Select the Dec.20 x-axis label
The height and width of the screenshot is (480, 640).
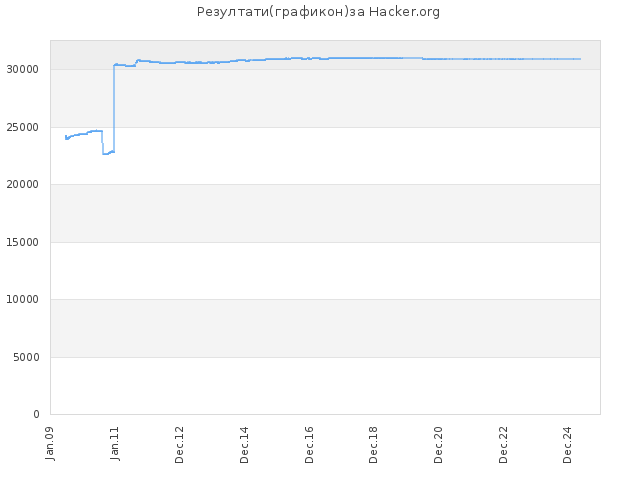coord(438,445)
